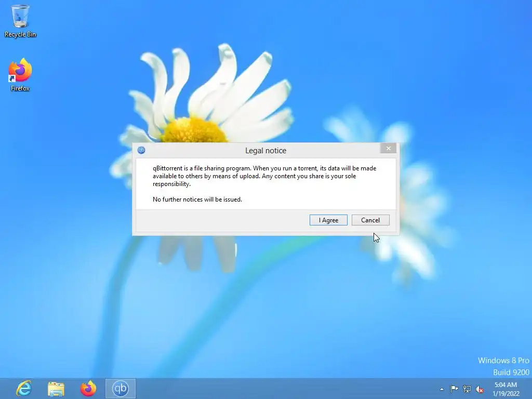This screenshot has height=399, width=532.
Task: Open File Explorer from the taskbar
Action: coord(56,389)
